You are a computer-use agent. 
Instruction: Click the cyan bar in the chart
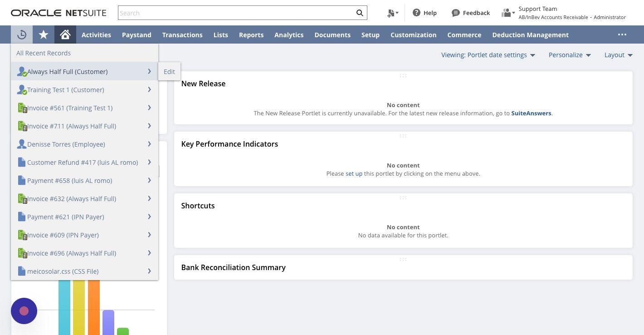coord(64,308)
